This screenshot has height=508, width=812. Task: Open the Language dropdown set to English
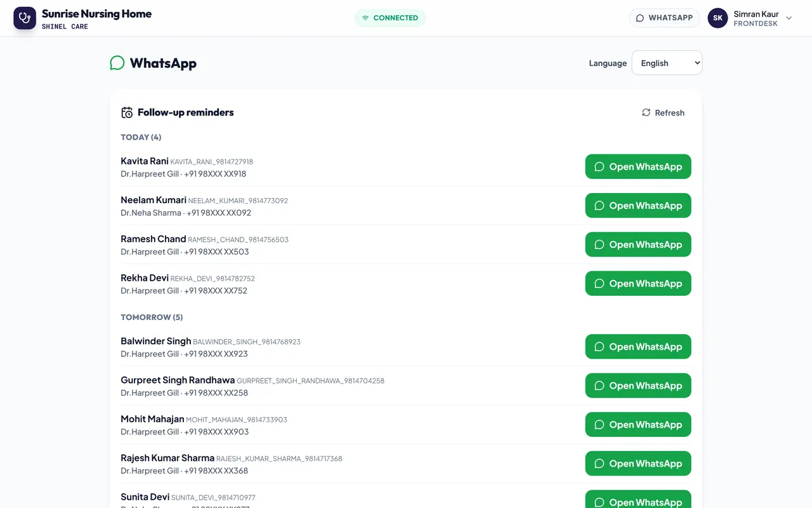pos(667,63)
